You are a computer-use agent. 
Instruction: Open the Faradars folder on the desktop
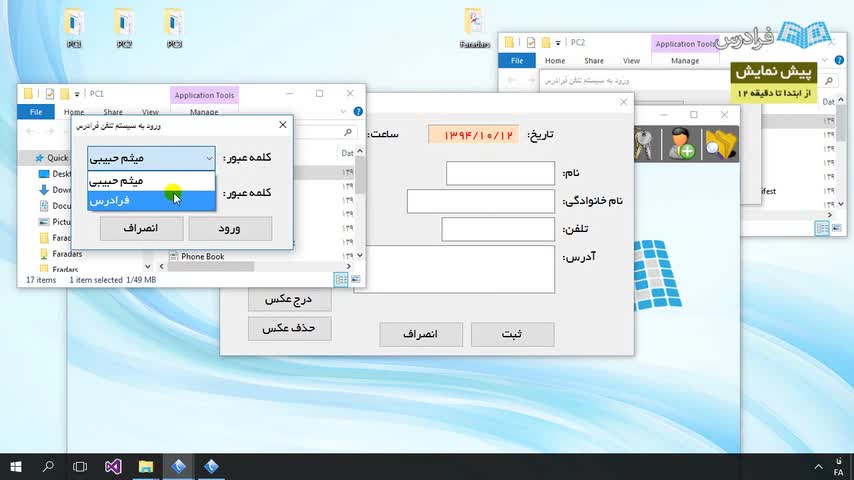click(474, 27)
